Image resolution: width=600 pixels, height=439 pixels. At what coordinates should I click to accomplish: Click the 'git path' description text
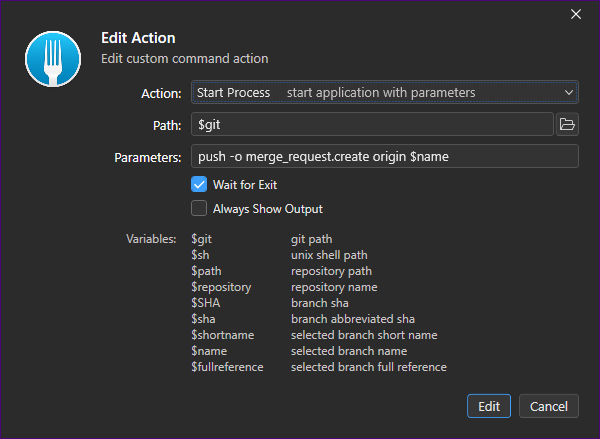[x=311, y=239]
